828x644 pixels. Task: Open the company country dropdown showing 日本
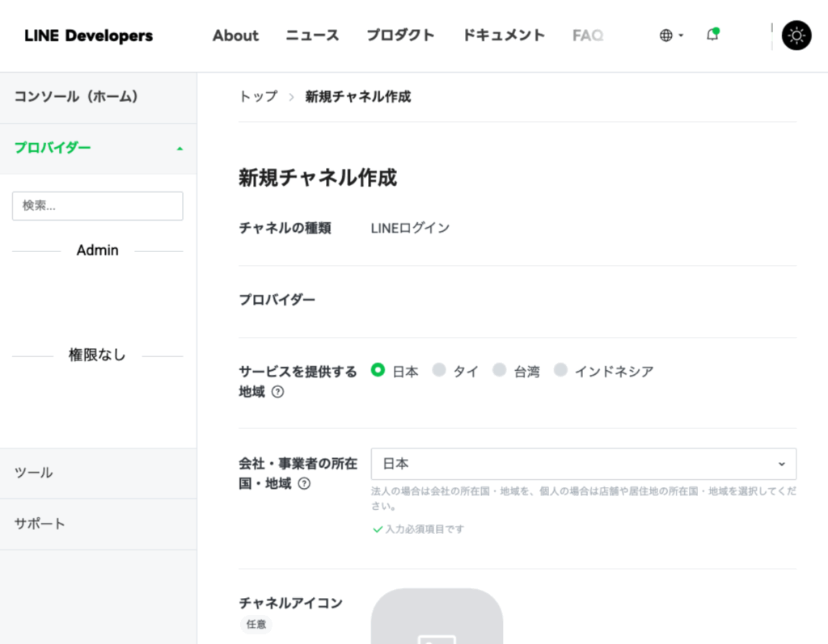[x=583, y=464]
